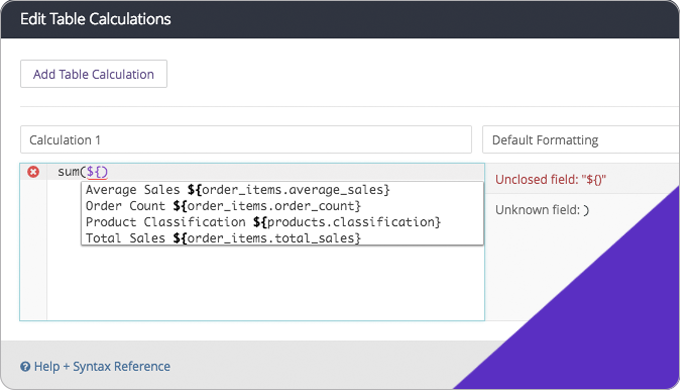This screenshot has width=680, height=390.
Task: Choose Product Classification autocomplete suggestion
Action: 282,222
